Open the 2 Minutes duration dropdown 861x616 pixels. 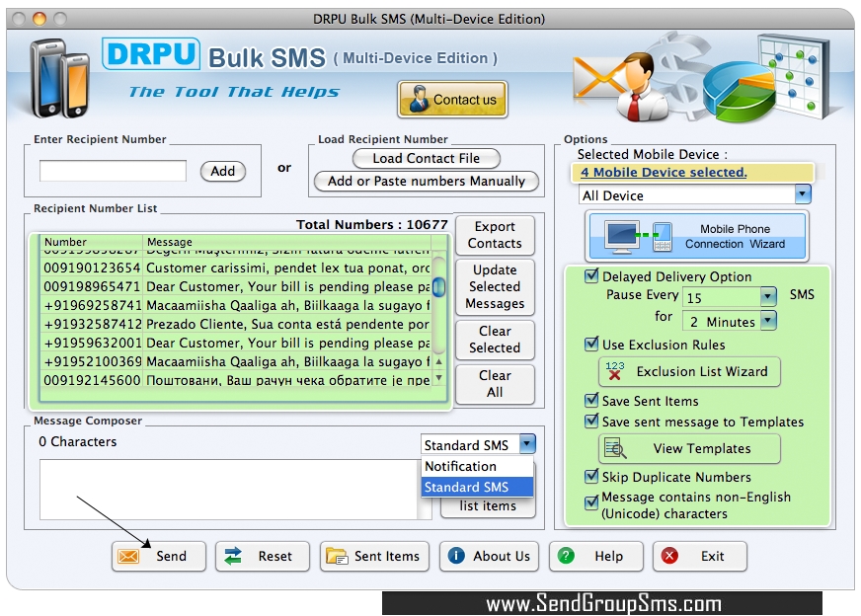(x=768, y=321)
